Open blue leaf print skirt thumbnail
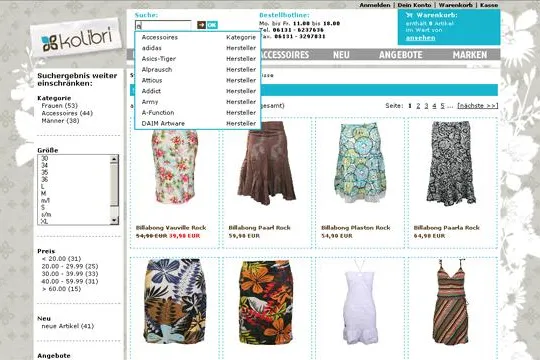 [175, 301]
